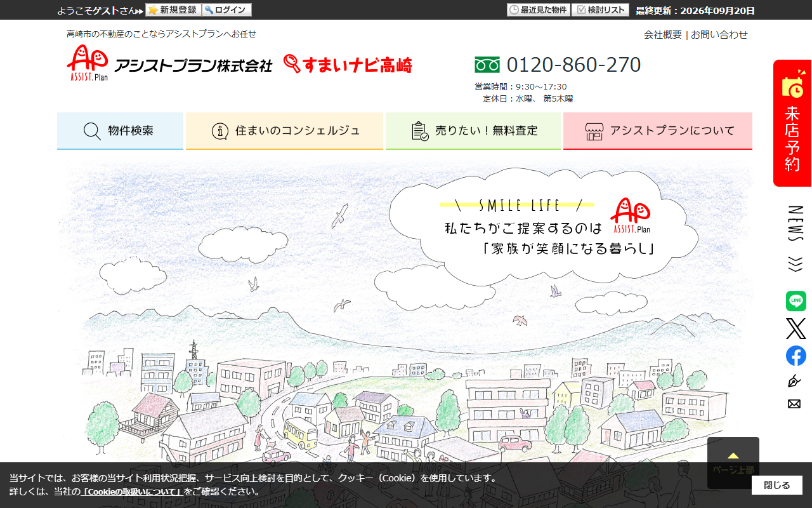Open the X (Twitter) icon
Screen dimensions: 812x508
[x=796, y=328]
